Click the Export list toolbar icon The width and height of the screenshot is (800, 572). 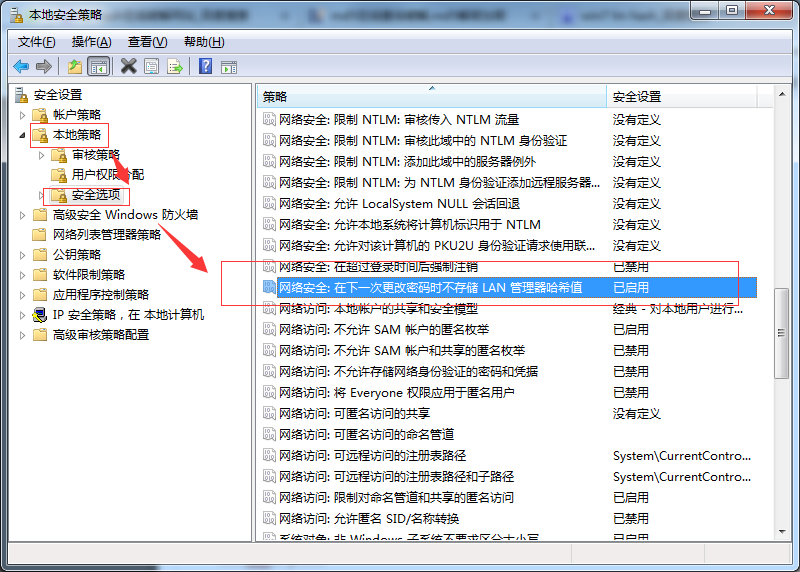click(174, 66)
